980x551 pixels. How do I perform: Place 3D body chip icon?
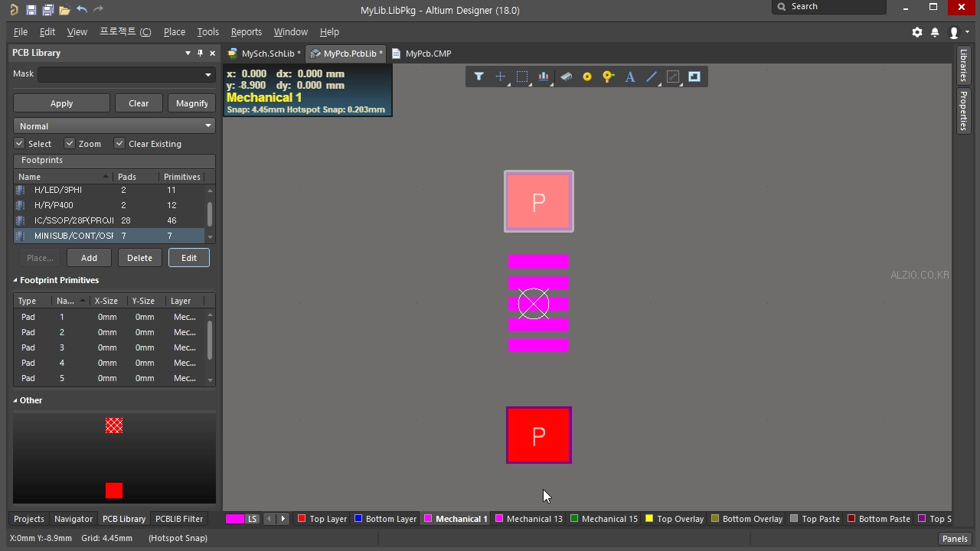566,77
